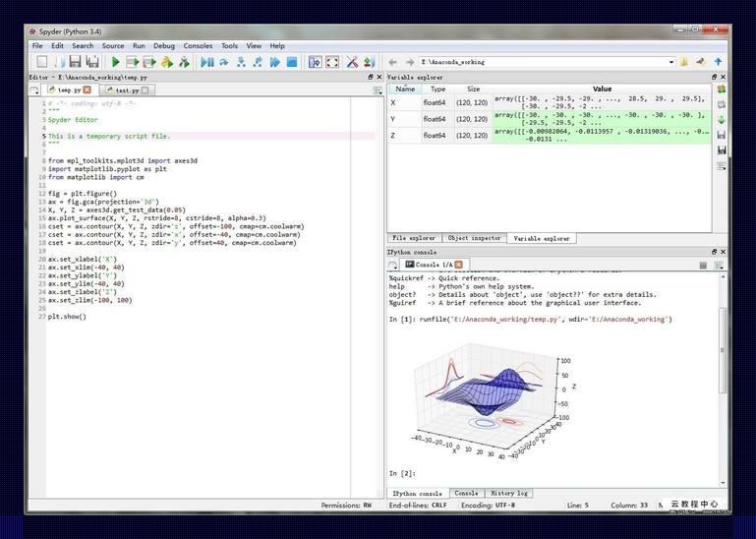This screenshot has height=539, width=756.
Task: Go forward in working directory history
Action: [409, 62]
